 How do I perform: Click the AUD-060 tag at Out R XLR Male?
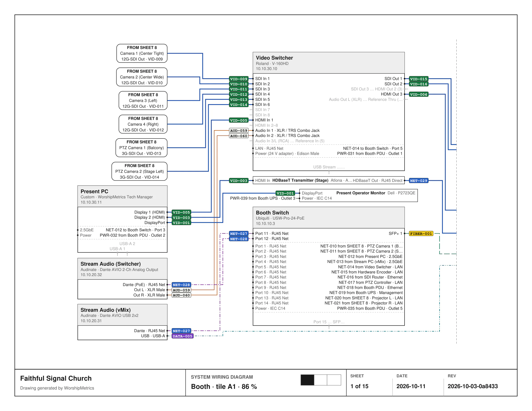[x=181, y=295]
